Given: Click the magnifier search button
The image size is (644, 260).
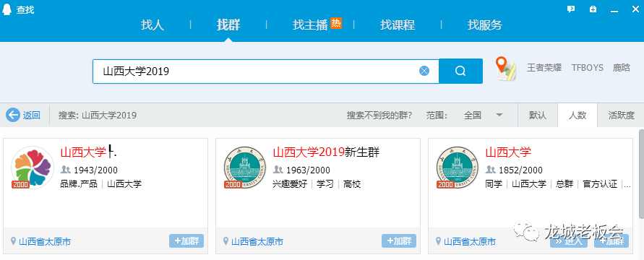Looking at the screenshot, I should pyautogui.click(x=461, y=71).
